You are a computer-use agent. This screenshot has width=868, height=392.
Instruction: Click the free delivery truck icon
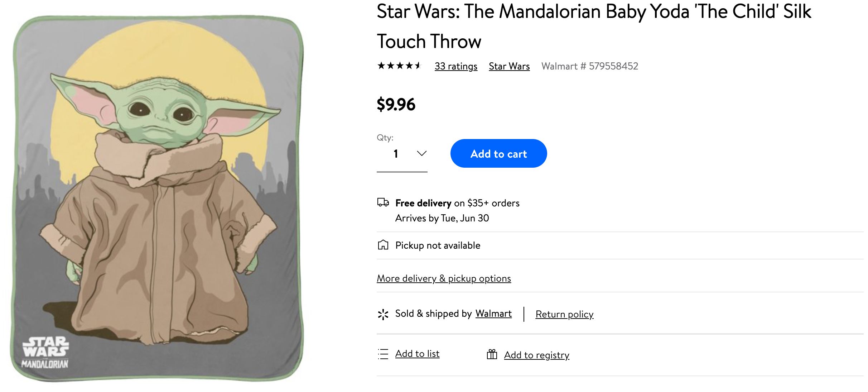coord(383,203)
